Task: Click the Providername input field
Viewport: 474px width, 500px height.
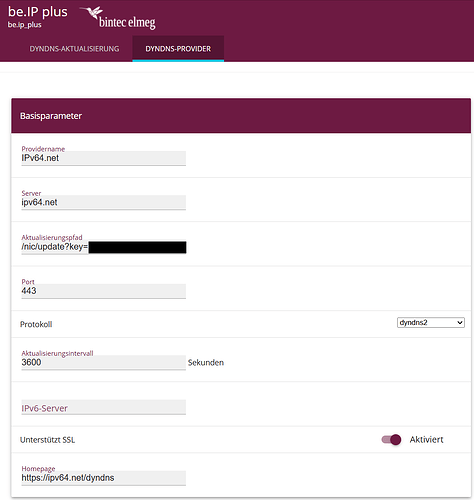Action: [103, 158]
